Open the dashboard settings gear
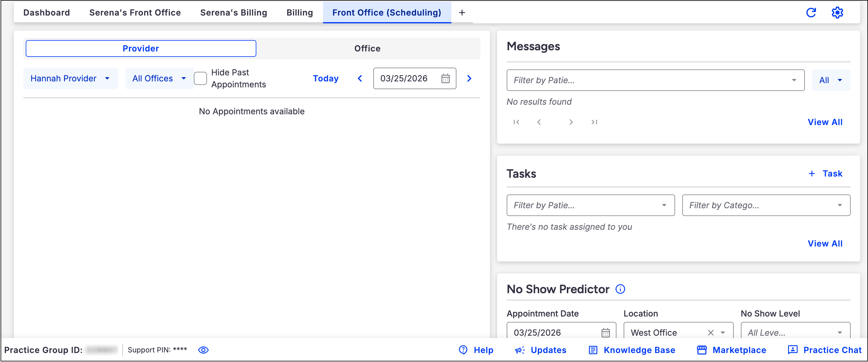Viewport: 868px width, 362px height. [837, 13]
